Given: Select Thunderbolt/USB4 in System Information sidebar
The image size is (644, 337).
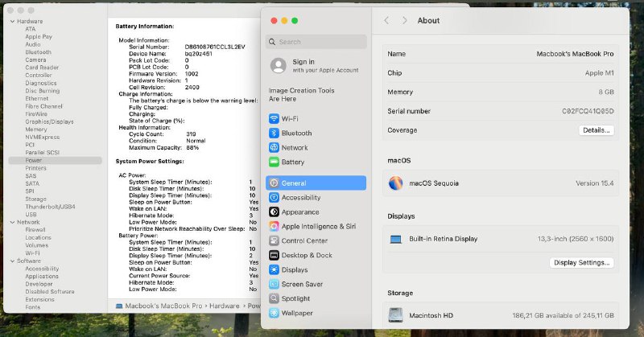Looking at the screenshot, I should tap(50, 207).
